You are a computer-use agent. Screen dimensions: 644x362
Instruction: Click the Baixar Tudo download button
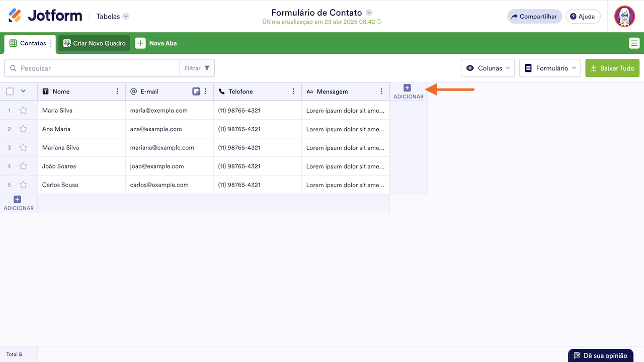point(612,68)
